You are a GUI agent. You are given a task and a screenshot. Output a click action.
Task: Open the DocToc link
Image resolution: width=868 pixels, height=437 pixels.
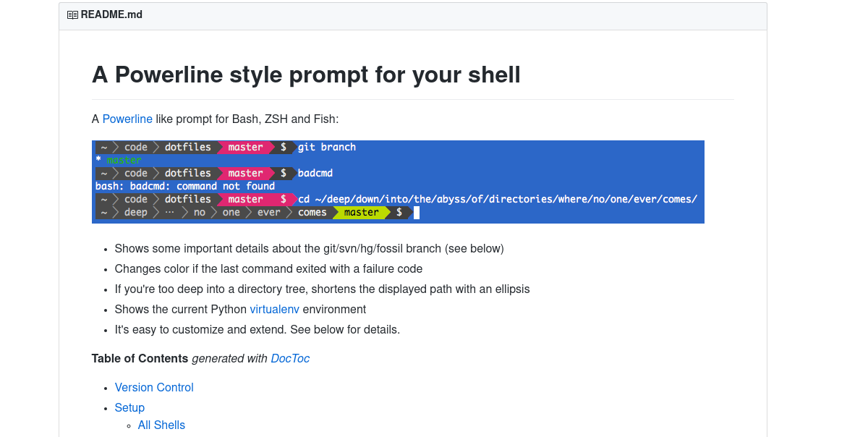click(290, 358)
